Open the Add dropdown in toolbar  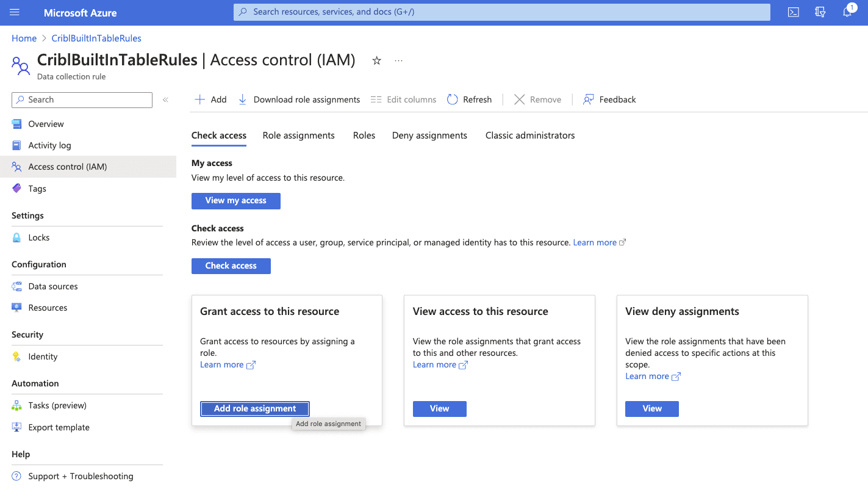point(210,100)
